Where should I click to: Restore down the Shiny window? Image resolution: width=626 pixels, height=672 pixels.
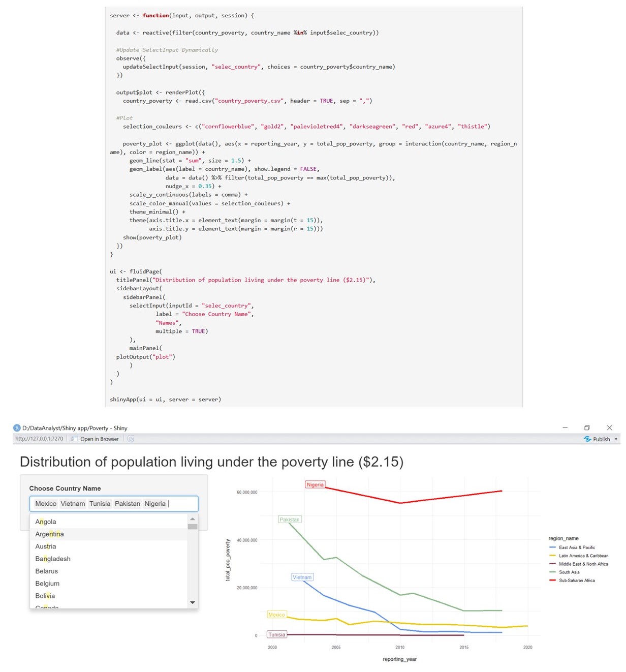[x=587, y=428]
